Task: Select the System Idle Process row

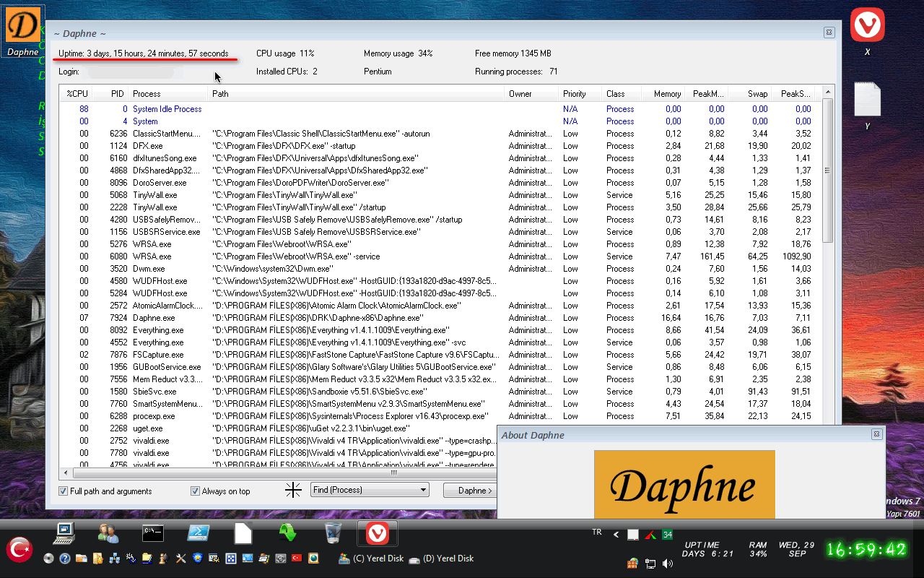Action: coord(440,109)
